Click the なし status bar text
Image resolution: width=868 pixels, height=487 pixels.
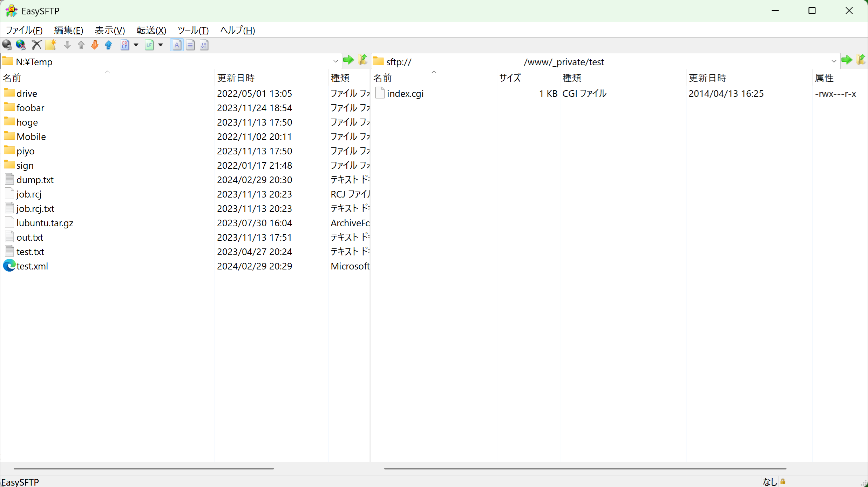(770, 482)
